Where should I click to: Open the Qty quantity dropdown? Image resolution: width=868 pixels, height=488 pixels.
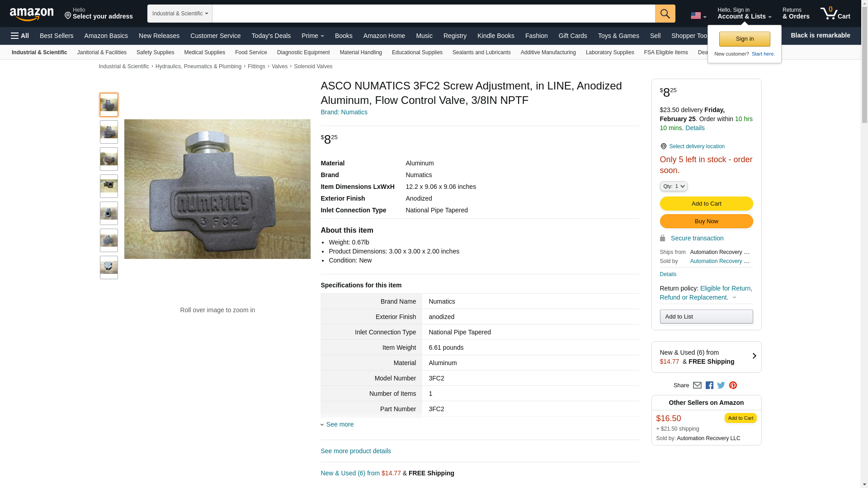pyautogui.click(x=673, y=186)
